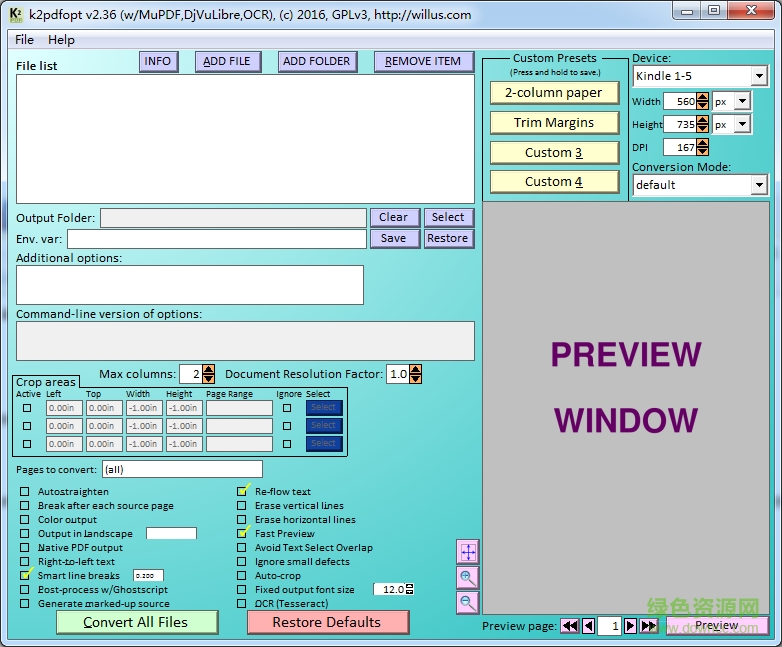Increase Max columns with up arrow
Viewport: 782px width, 647px height.
(209, 369)
